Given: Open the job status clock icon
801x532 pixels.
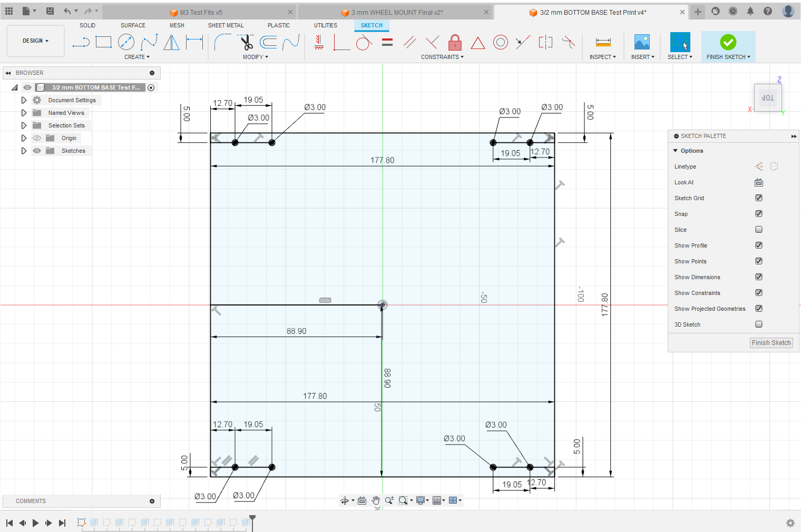Looking at the screenshot, I should point(733,11).
